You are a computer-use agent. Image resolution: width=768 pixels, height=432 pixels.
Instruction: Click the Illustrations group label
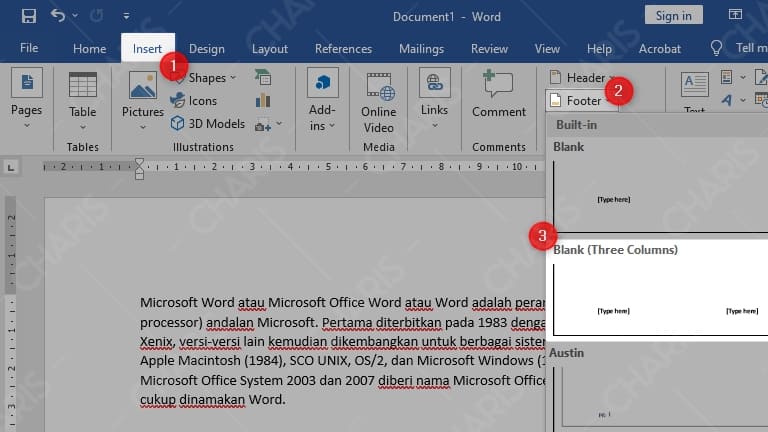tap(203, 147)
